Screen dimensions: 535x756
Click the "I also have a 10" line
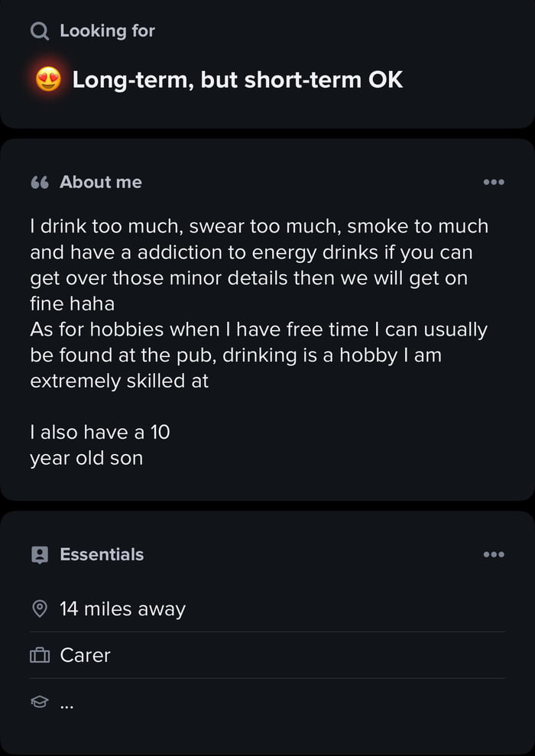[x=99, y=433]
